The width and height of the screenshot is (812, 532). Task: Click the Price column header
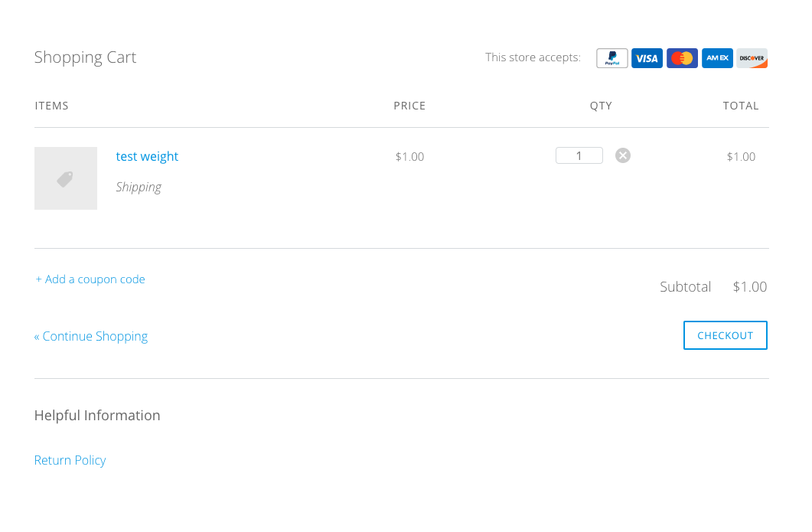[409, 106]
